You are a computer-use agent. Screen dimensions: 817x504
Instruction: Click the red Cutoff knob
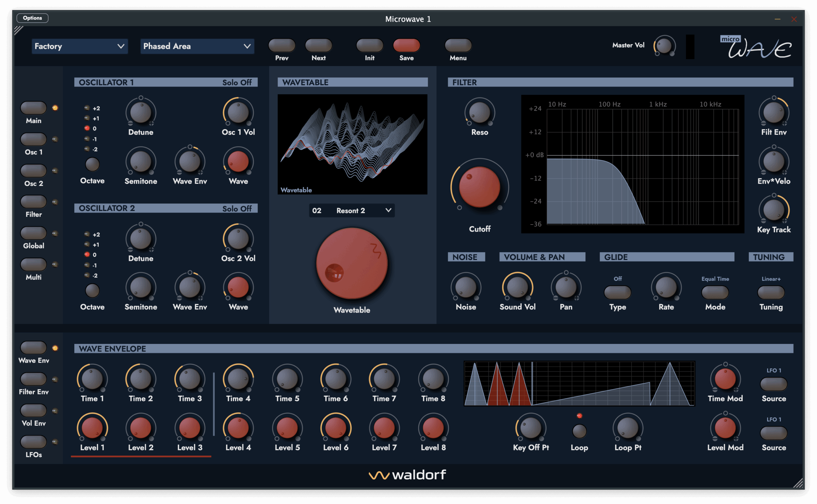pyautogui.click(x=480, y=187)
